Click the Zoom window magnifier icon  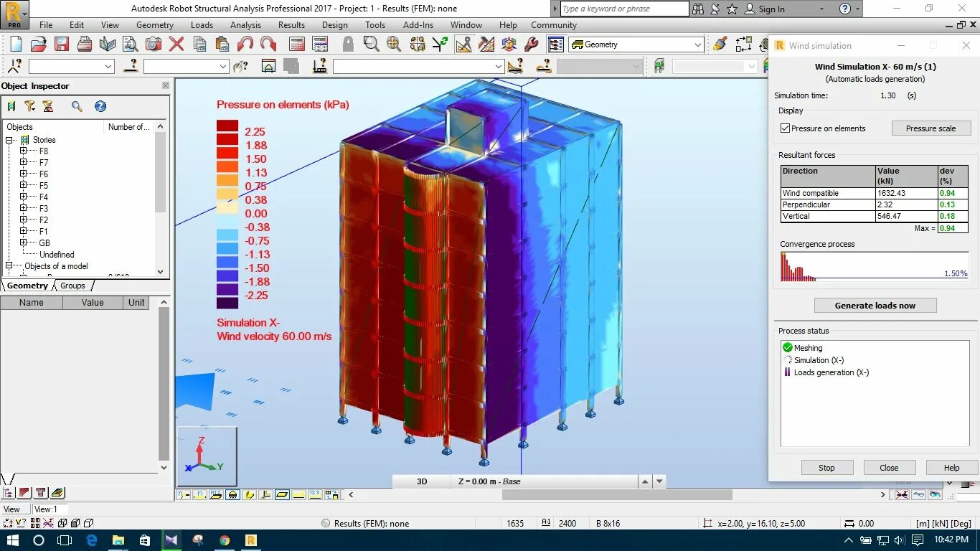point(371,44)
